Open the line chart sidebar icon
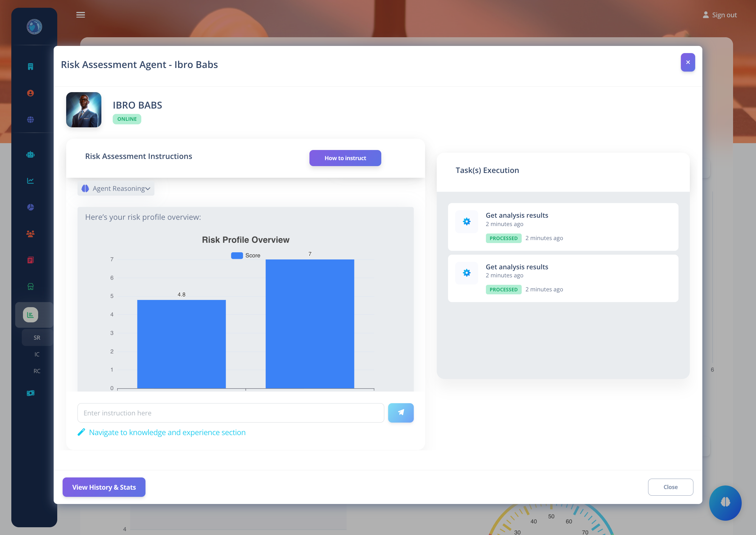This screenshot has height=535, width=756. tap(30, 180)
